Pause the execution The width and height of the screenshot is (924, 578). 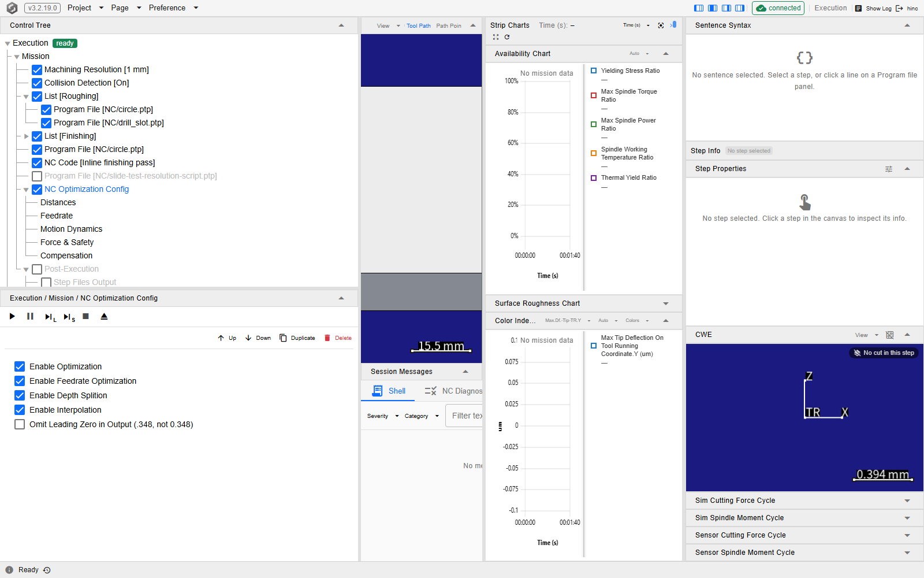[30, 316]
